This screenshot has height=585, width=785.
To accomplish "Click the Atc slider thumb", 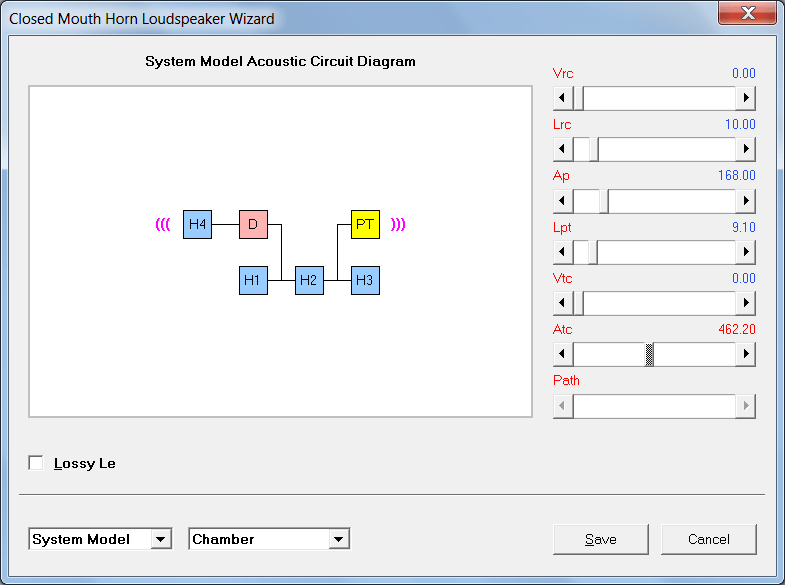I will [x=649, y=354].
